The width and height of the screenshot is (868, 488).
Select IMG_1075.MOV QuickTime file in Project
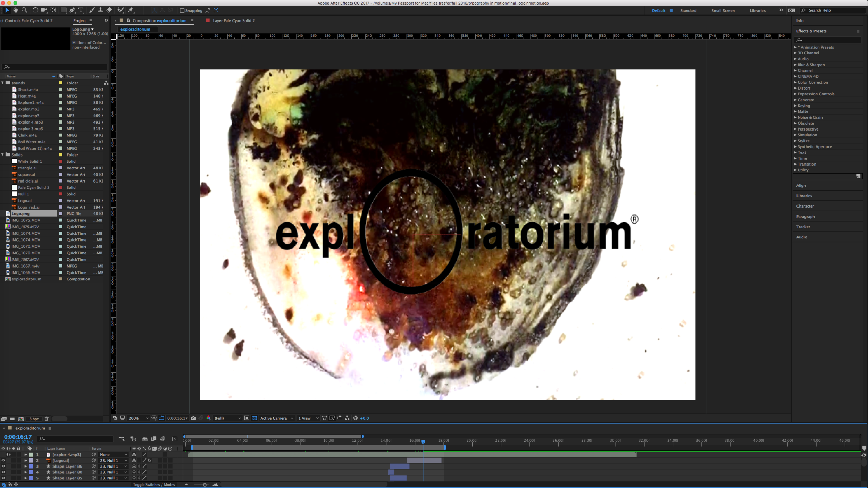point(26,220)
